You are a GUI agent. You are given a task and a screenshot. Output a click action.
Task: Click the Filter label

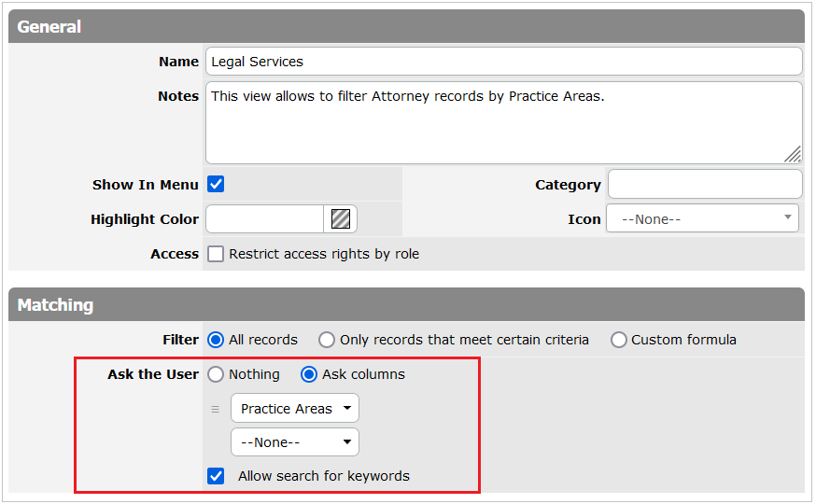(180, 340)
